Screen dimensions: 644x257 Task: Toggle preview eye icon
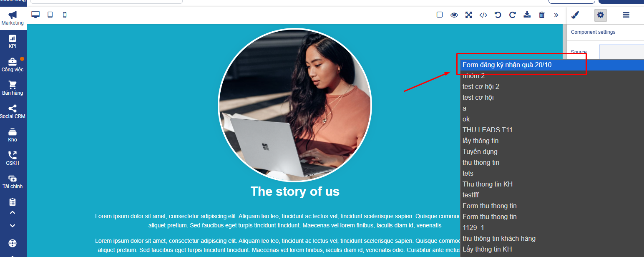pos(454,15)
